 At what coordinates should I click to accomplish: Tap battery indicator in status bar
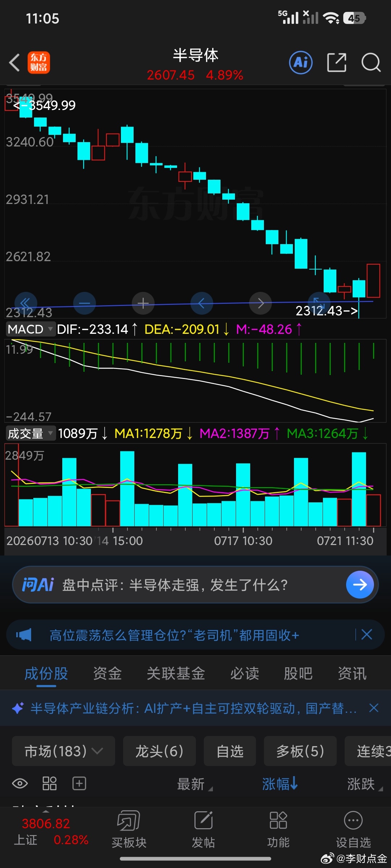click(355, 18)
